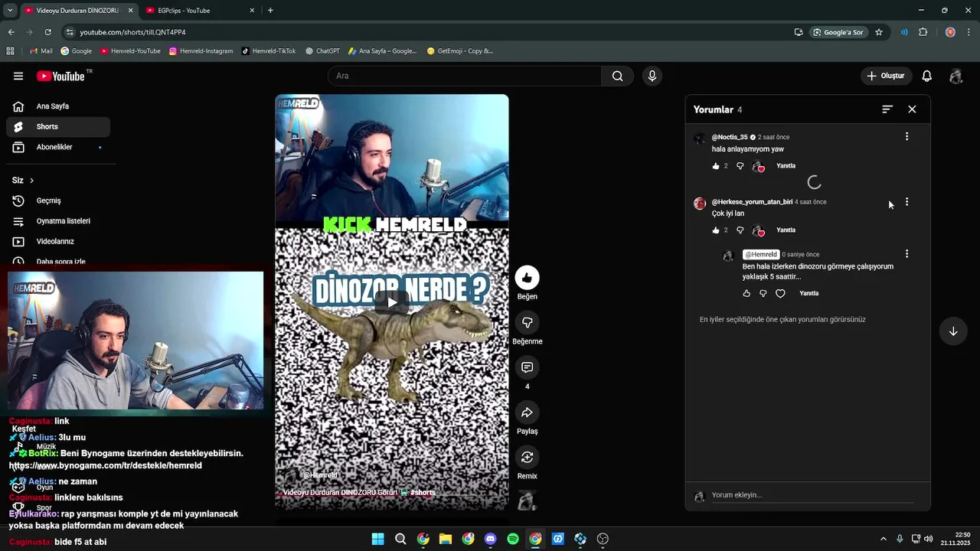Open Discord from the taskbar
Screen dimensions: 980x551
point(491,539)
